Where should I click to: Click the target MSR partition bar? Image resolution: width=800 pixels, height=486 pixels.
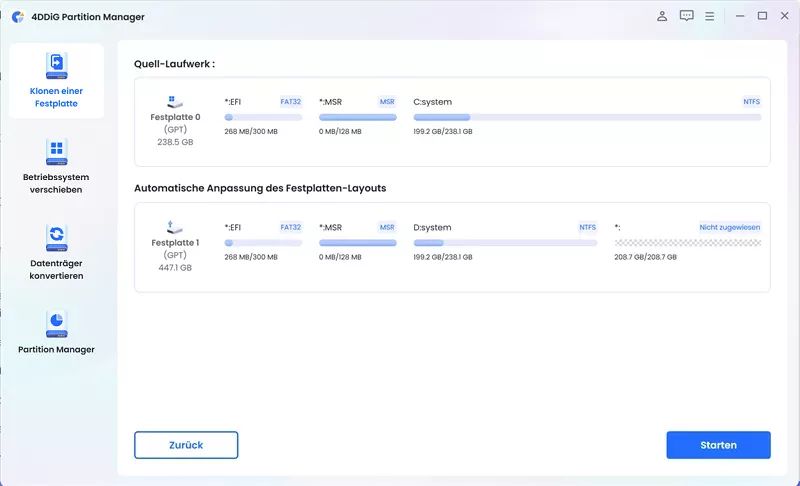(358, 243)
